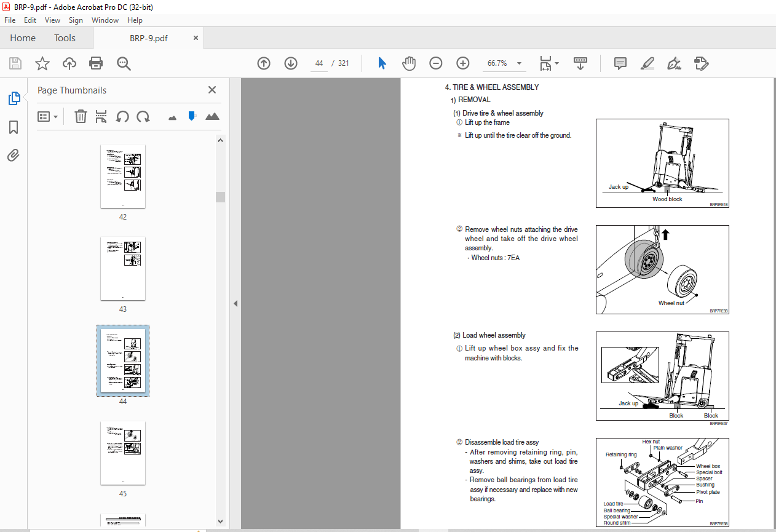This screenshot has height=532, width=776.
Task: Collapse the navigation pane arrow
Action: point(236,303)
